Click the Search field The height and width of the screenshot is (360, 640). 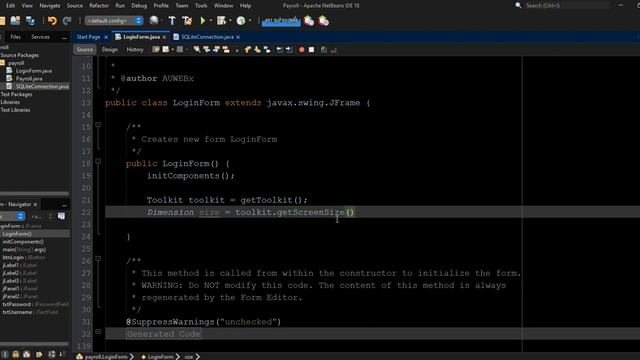566,5
